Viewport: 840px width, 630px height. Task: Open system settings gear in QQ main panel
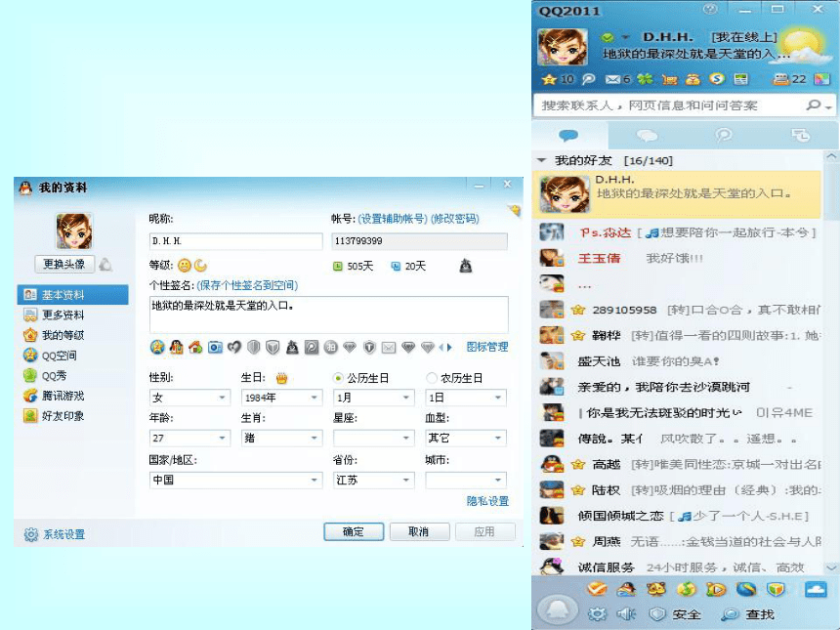[598, 614]
